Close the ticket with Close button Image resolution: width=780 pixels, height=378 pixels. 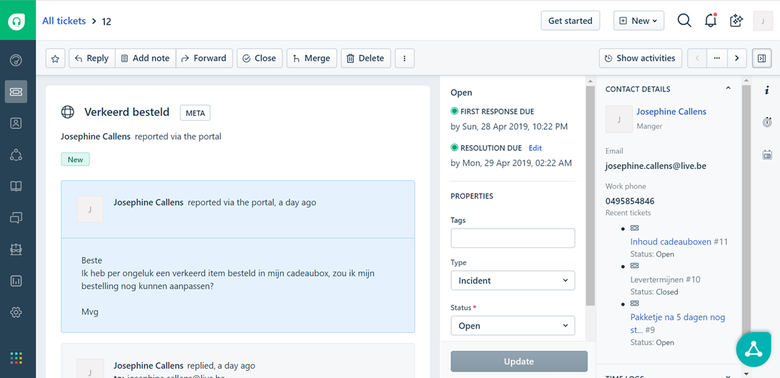click(x=260, y=58)
